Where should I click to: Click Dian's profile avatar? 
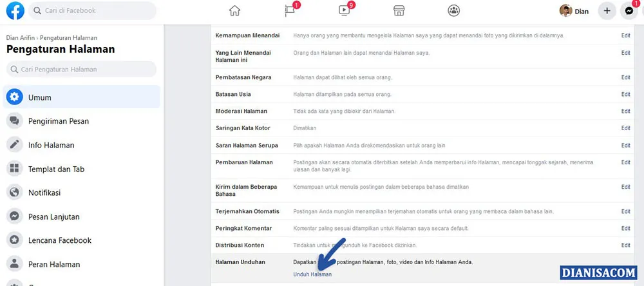point(565,11)
